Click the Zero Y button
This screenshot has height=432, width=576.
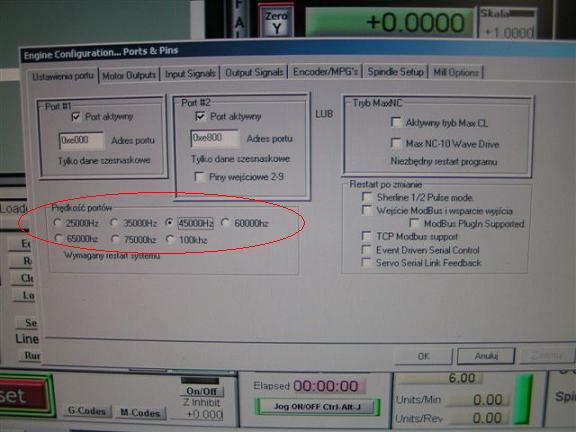277,21
